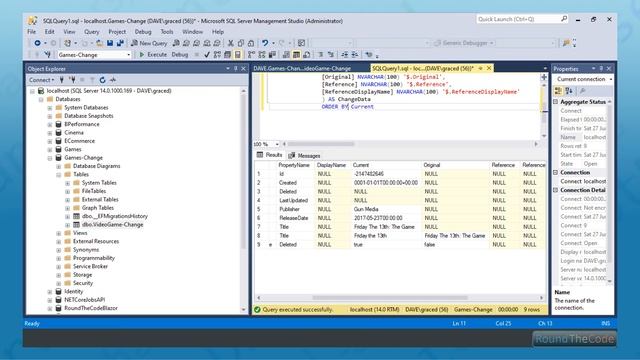
Task: Click the Cut scissors icon
Action: click(231, 43)
